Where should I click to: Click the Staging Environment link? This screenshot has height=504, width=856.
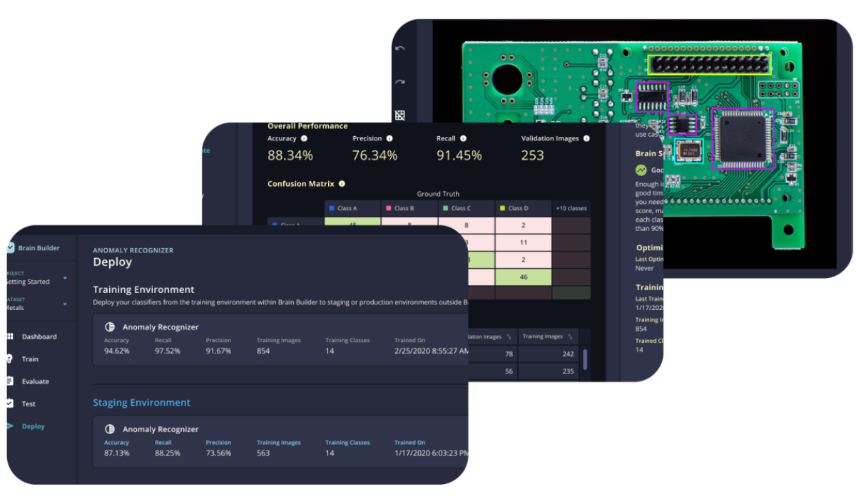pyautogui.click(x=141, y=402)
